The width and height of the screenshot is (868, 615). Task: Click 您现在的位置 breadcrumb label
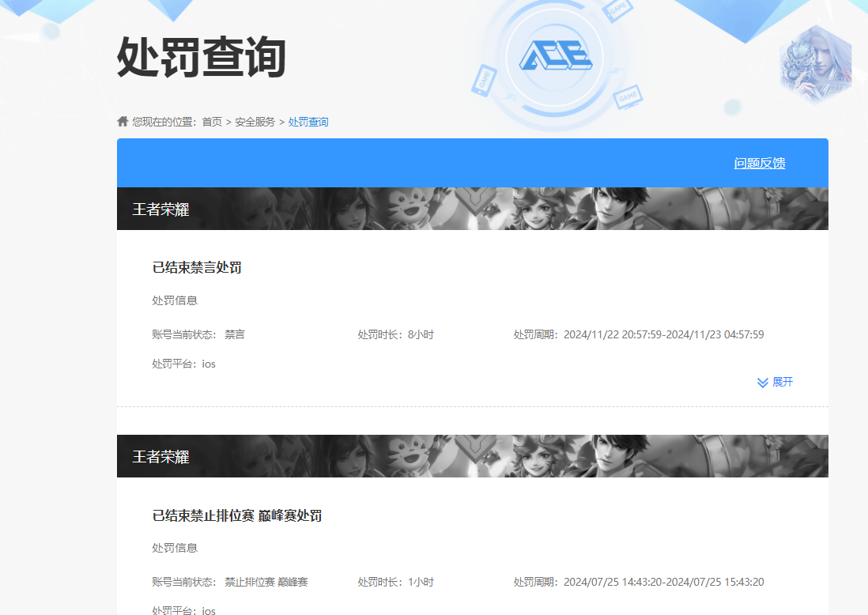pyautogui.click(x=164, y=122)
